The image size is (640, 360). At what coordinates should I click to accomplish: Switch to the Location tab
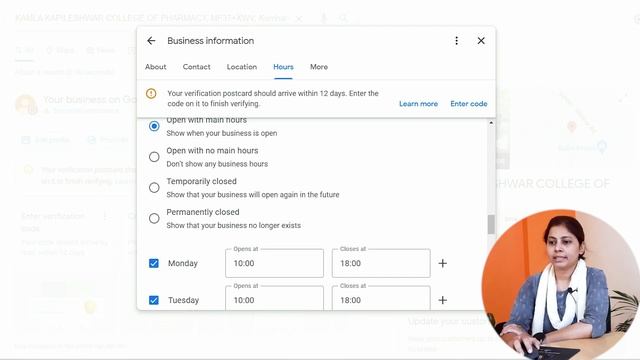(x=242, y=67)
